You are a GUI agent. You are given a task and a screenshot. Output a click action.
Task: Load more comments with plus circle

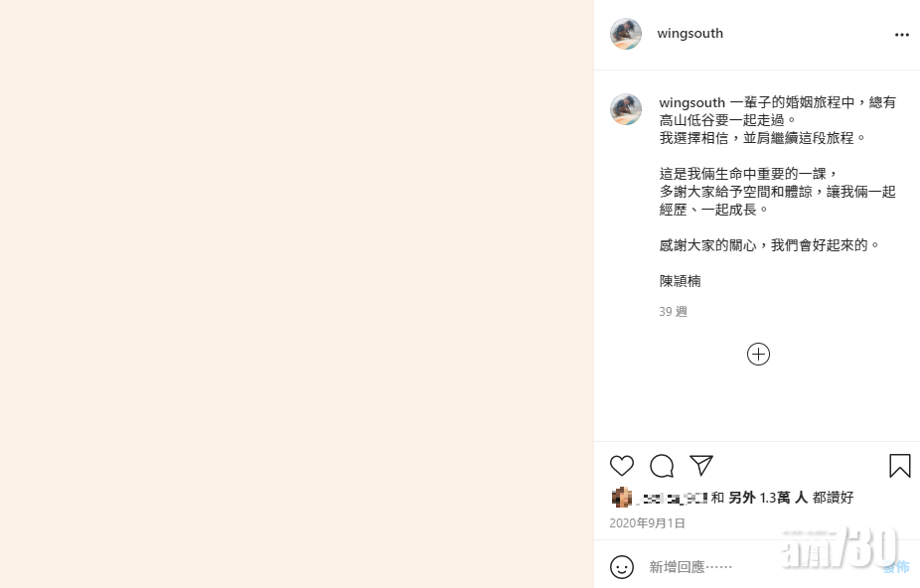coord(758,355)
